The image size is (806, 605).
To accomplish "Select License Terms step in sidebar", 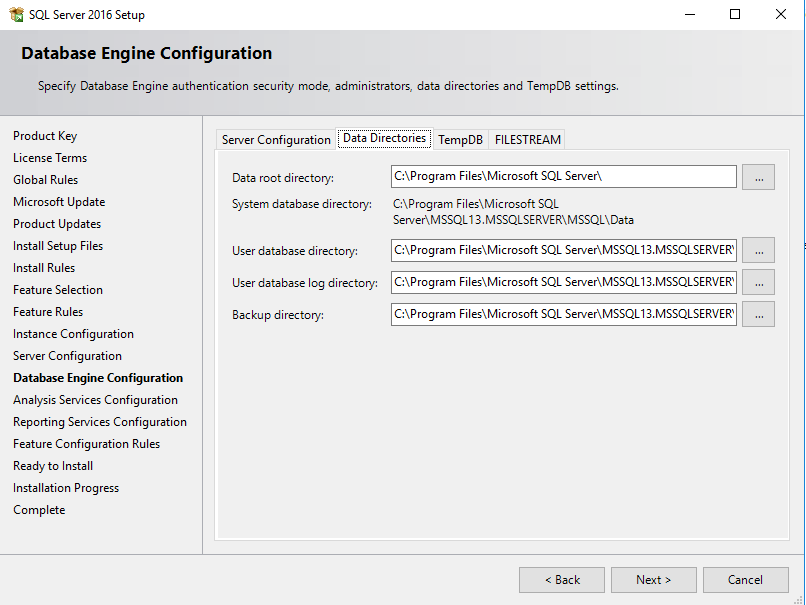I will coord(50,158).
